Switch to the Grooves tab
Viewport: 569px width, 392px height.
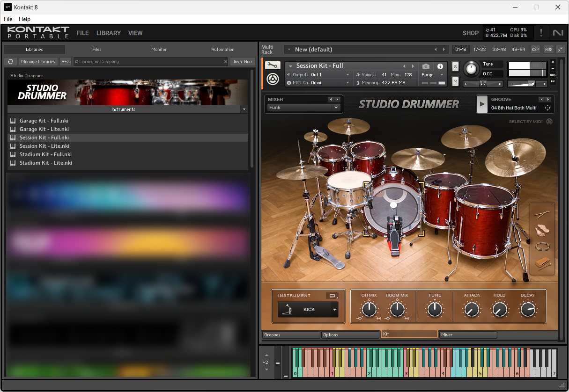click(291, 335)
